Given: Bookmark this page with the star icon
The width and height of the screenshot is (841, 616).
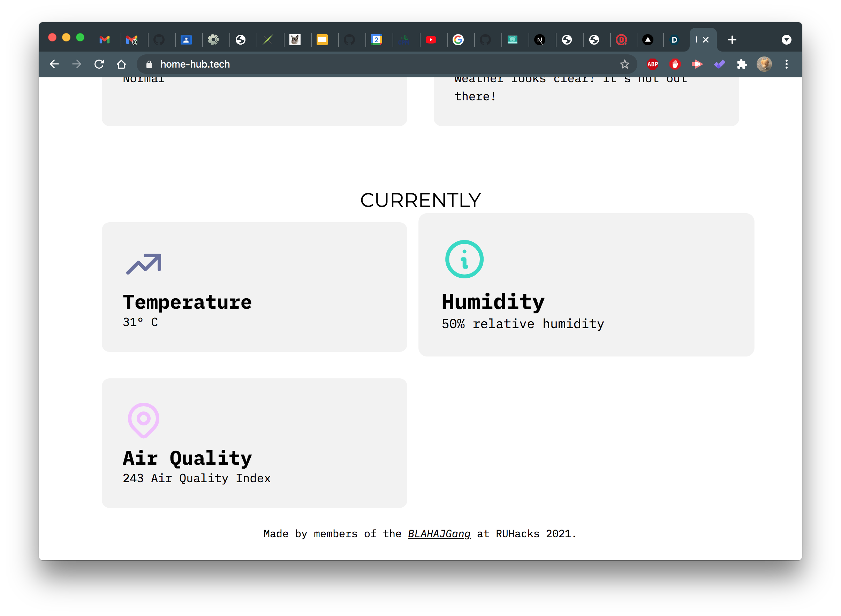Looking at the screenshot, I should tap(624, 64).
